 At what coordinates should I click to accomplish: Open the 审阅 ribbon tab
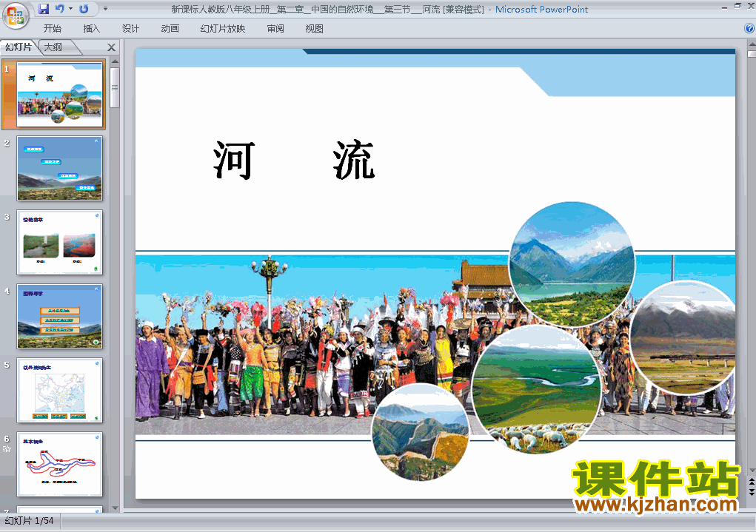(x=275, y=28)
